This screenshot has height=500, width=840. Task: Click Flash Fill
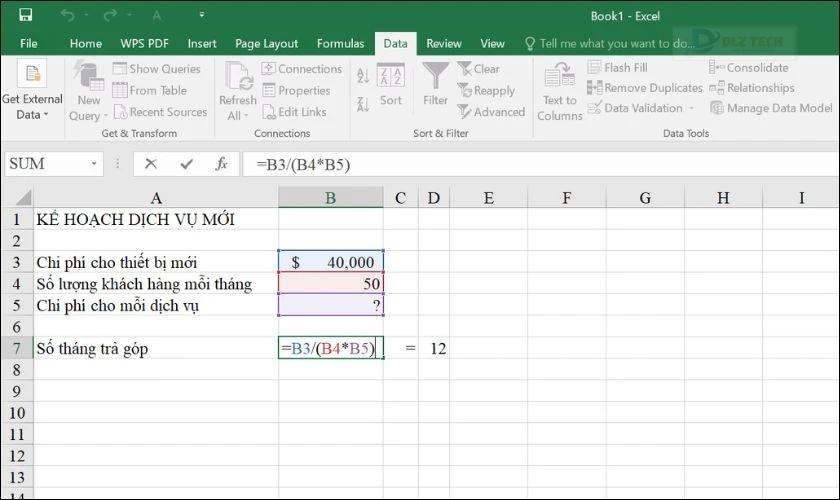[617, 68]
